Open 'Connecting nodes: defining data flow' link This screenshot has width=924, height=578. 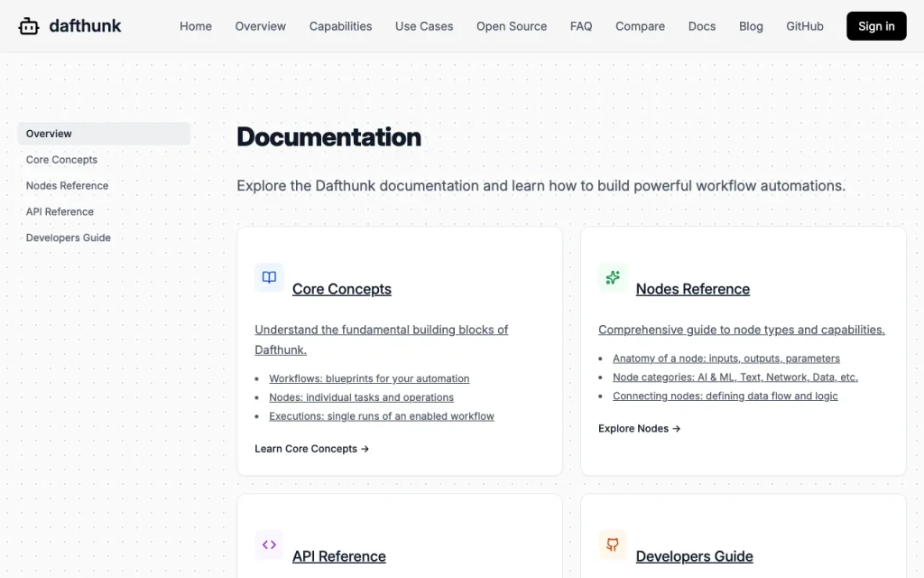tap(725, 396)
